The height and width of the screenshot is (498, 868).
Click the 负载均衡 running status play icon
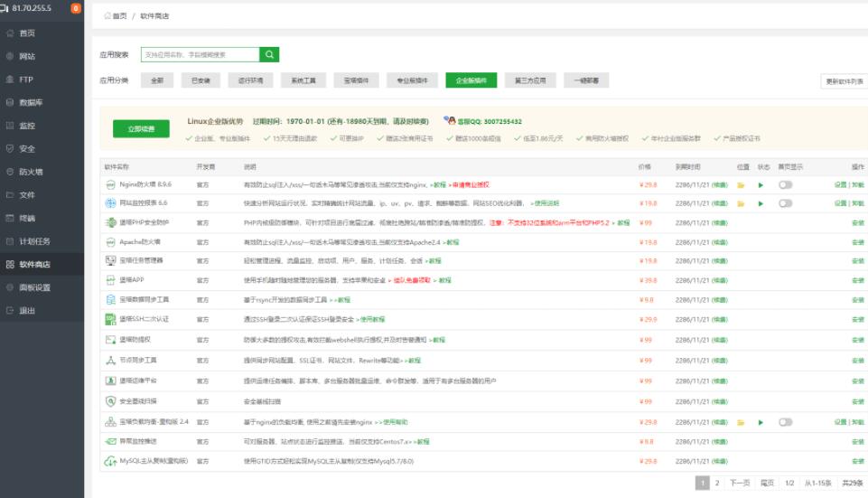point(761,423)
